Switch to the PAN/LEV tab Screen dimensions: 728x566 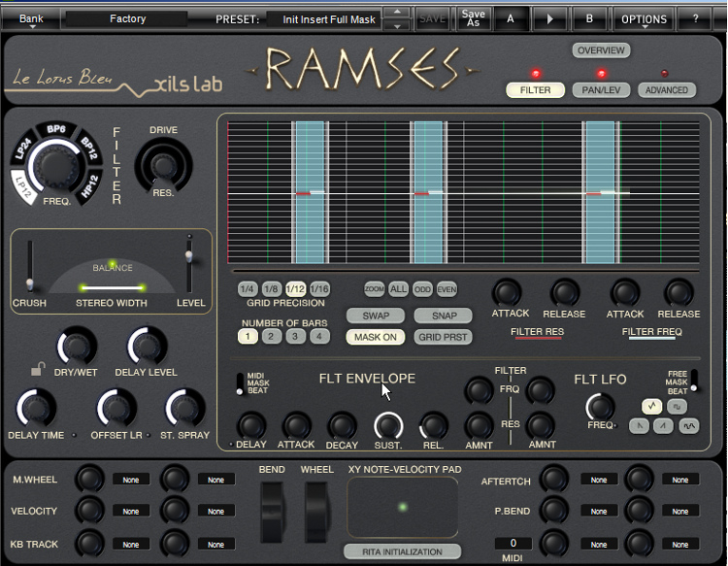coord(601,89)
